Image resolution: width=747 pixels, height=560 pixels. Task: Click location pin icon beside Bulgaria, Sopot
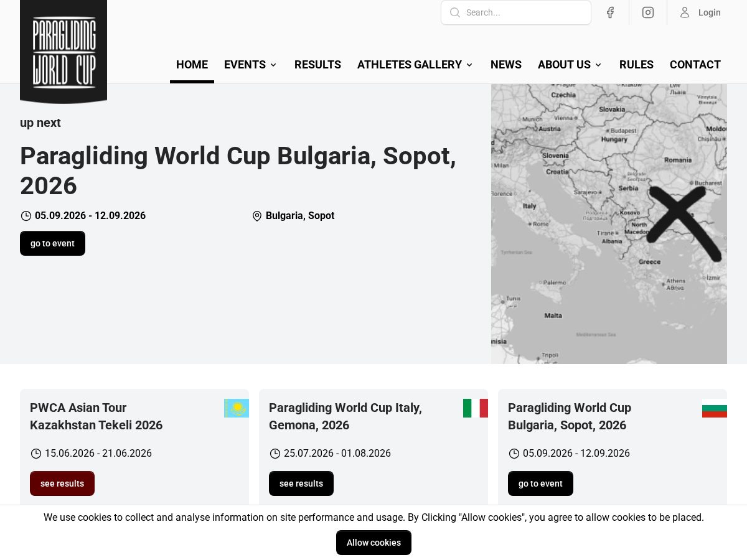[257, 216]
